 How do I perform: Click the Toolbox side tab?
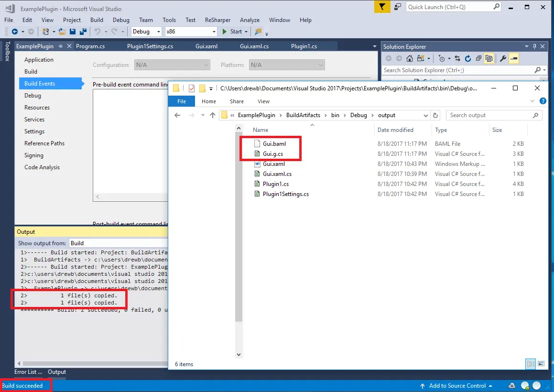[x=7, y=51]
